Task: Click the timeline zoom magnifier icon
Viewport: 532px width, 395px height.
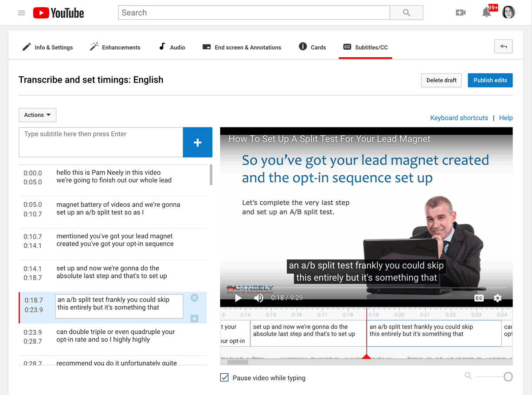Action: (468, 376)
